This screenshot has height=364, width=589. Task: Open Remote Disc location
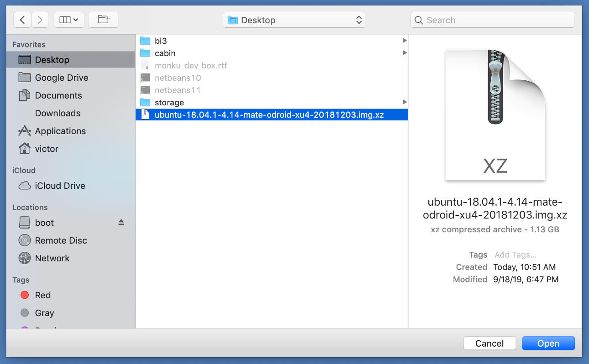[x=61, y=240]
